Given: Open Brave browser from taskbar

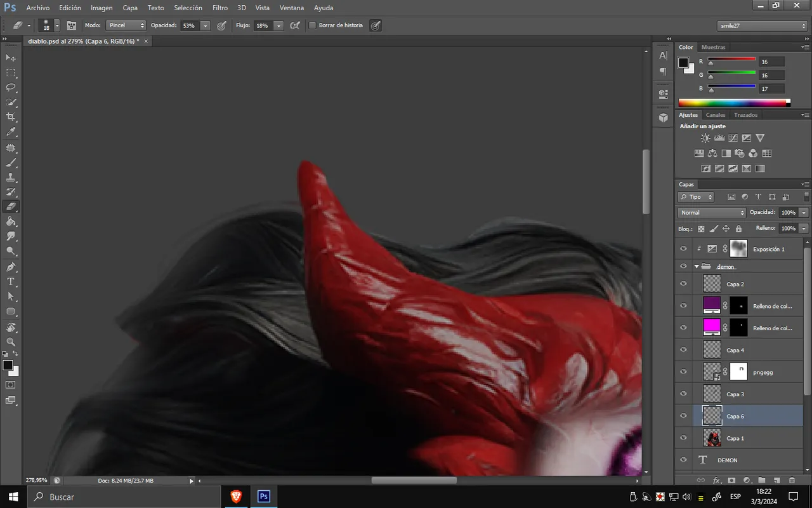Looking at the screenshot, I should coord(236,497).
